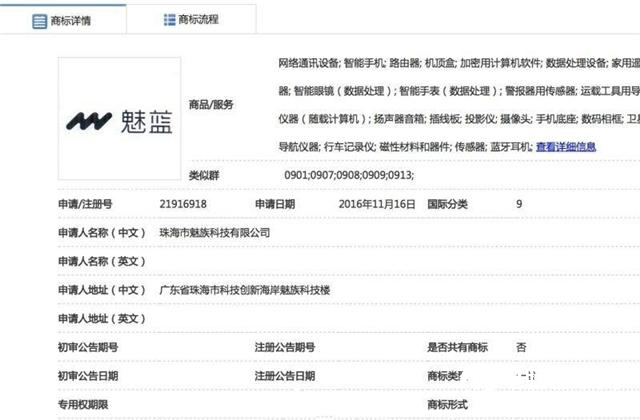Click goods line starting 器; 智能眼镜（数据处理）

pyautogui.click(x=459, y=91)
